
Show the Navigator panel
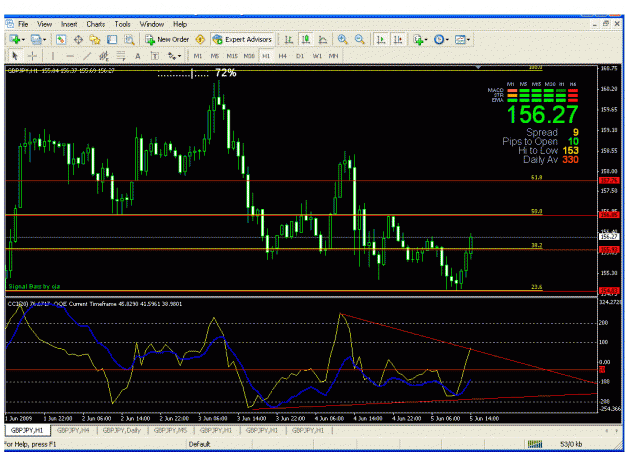95,39
